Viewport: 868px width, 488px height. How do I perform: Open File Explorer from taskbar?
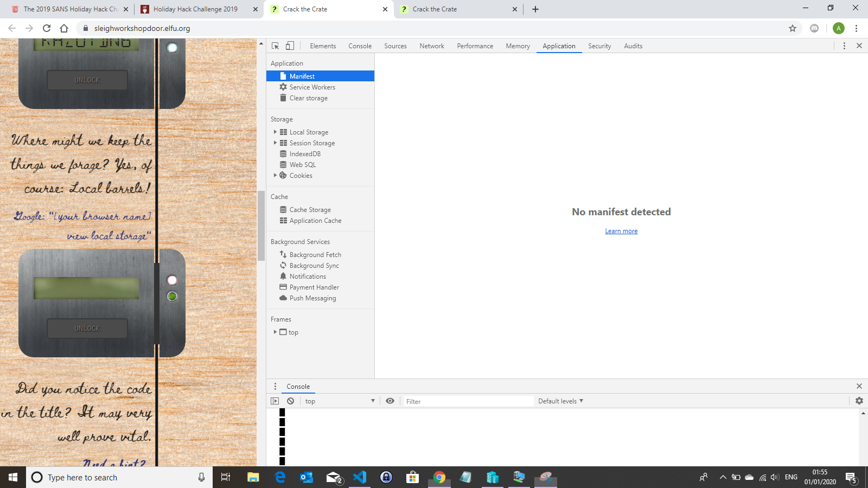(253, 477)
